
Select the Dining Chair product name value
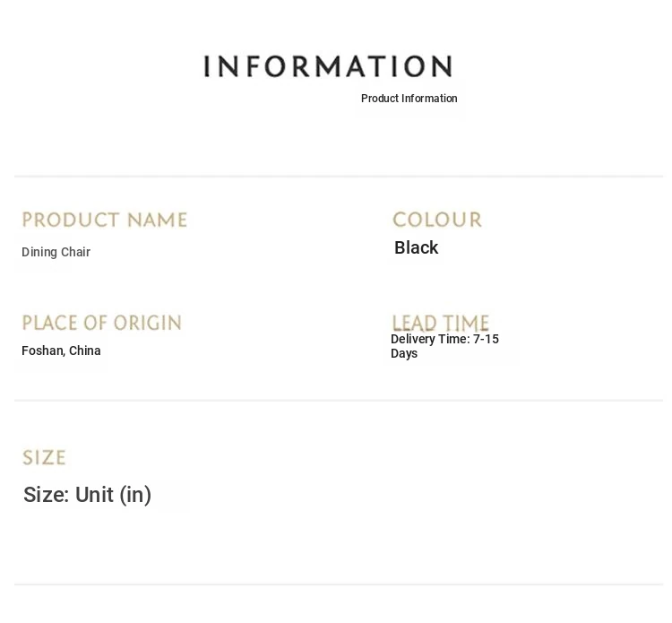pyautogui.click(x=56, y=252)
